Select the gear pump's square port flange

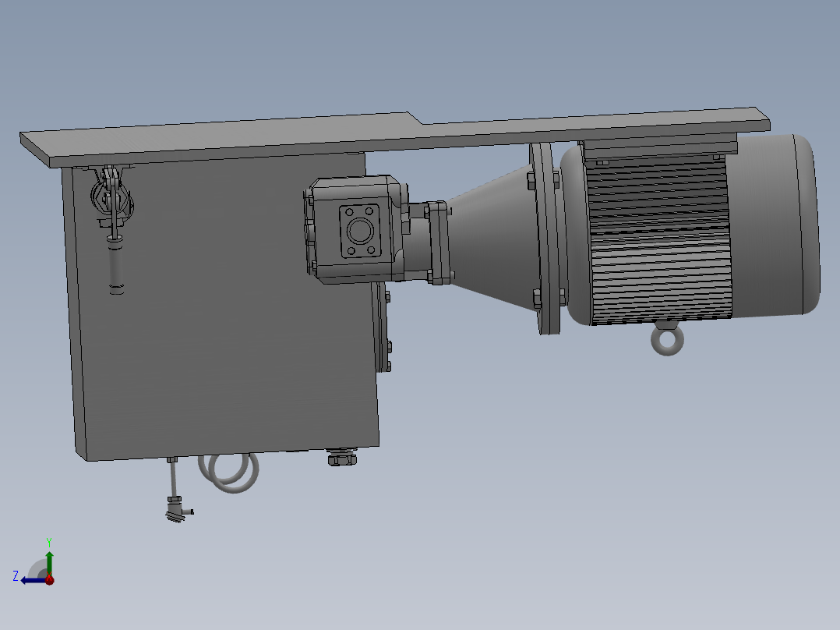[361, 231]
